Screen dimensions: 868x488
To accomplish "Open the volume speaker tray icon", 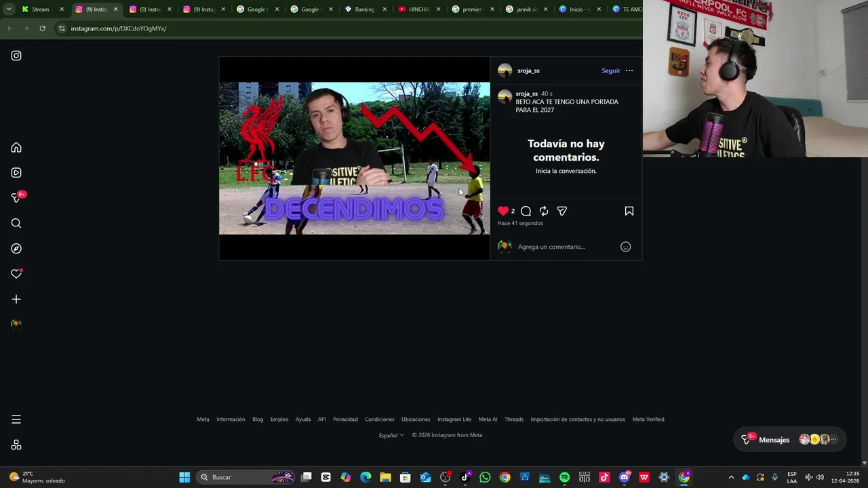I will pyautogui.click(x=820, y=477).
